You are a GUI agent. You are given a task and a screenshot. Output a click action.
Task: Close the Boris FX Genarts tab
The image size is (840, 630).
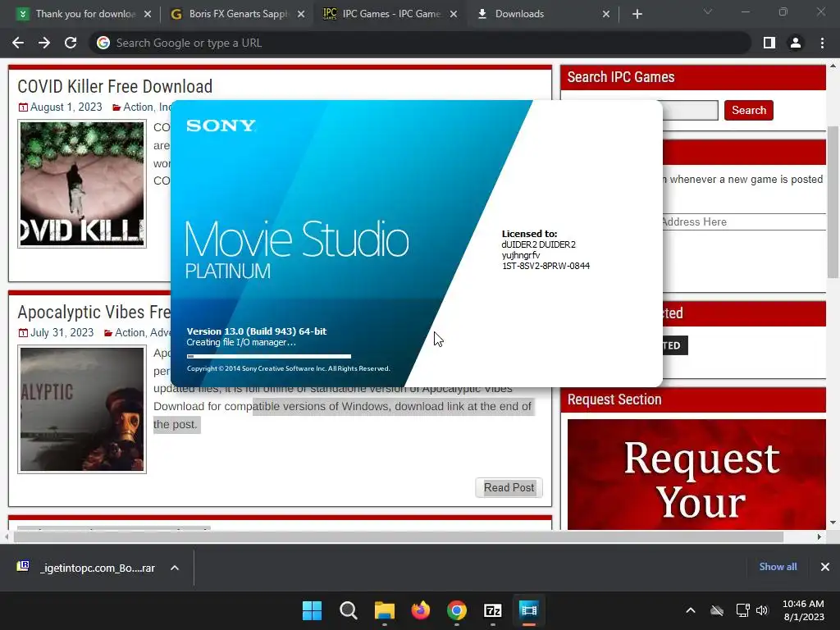pyautogui.click(x=301, y=14)
